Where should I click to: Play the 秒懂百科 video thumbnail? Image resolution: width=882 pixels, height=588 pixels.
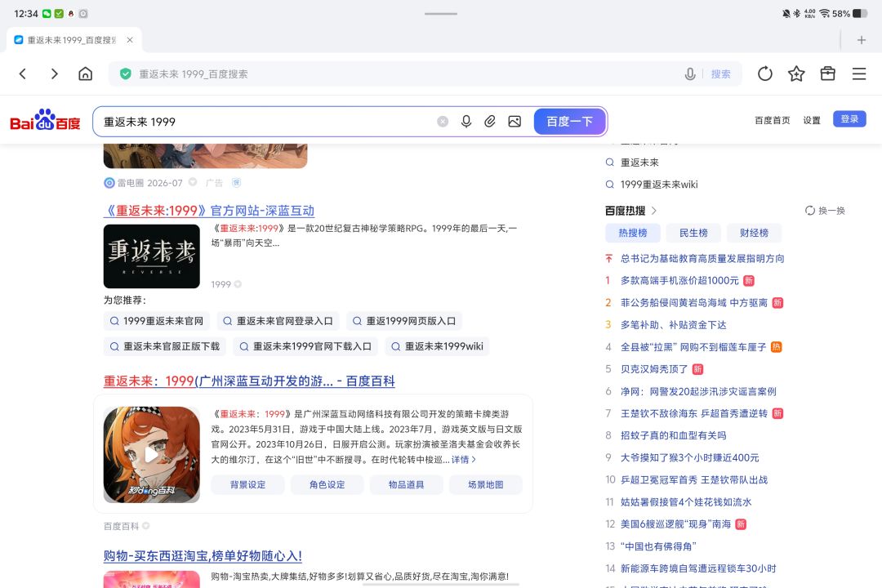click(151, 455)
